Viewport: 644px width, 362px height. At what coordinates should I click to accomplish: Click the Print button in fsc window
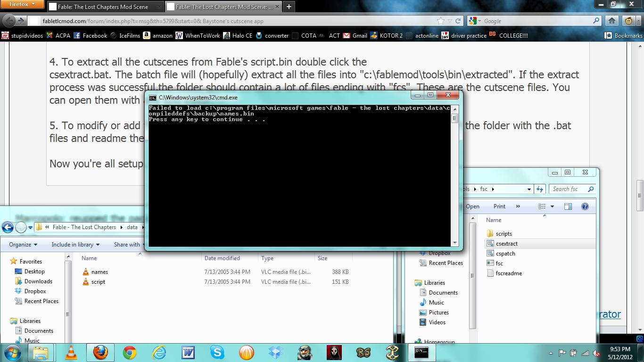499,206
